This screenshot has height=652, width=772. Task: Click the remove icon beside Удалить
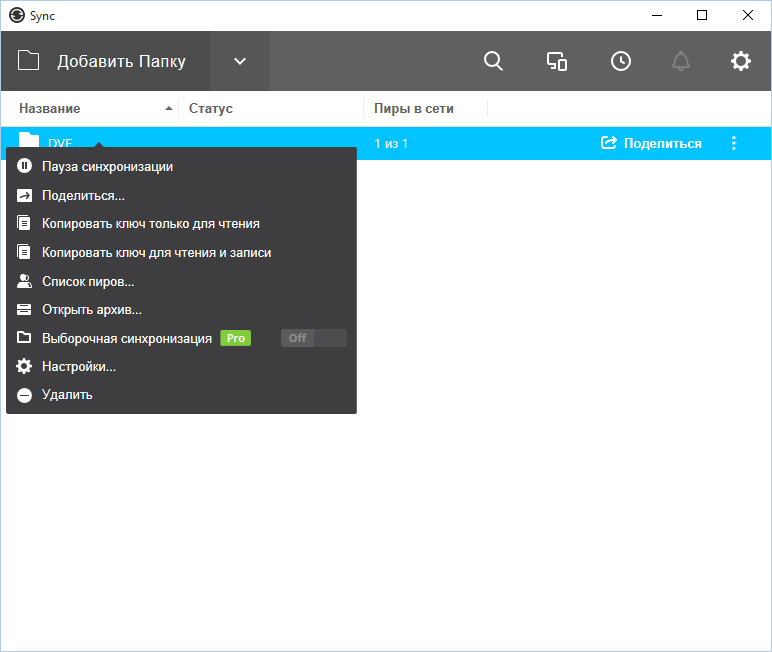25,395
